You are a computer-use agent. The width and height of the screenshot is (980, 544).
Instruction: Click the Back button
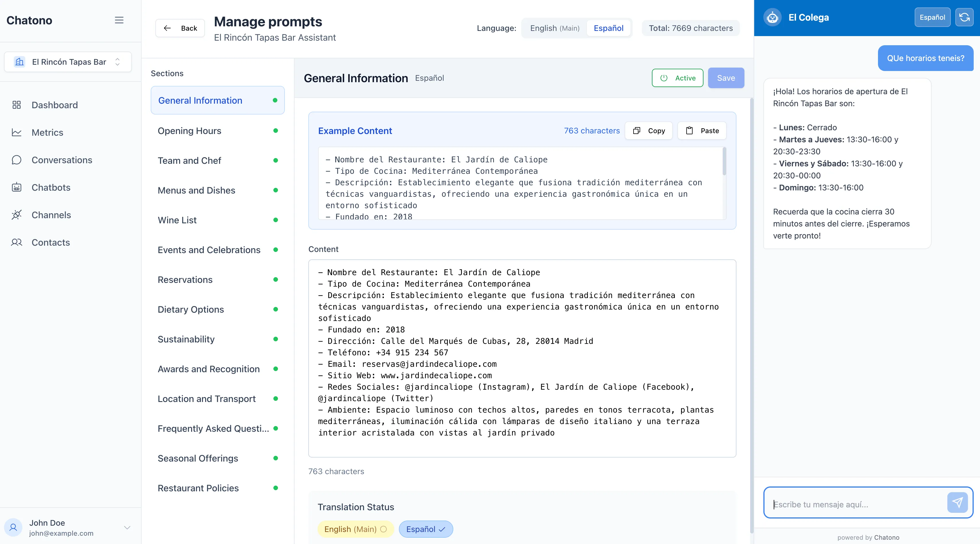(180, 28)
